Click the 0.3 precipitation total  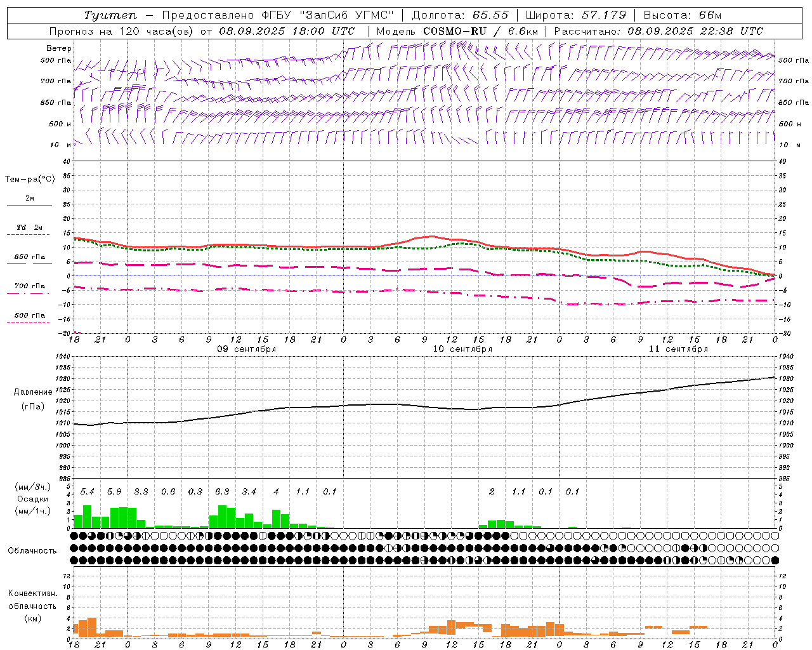[195, 492]
